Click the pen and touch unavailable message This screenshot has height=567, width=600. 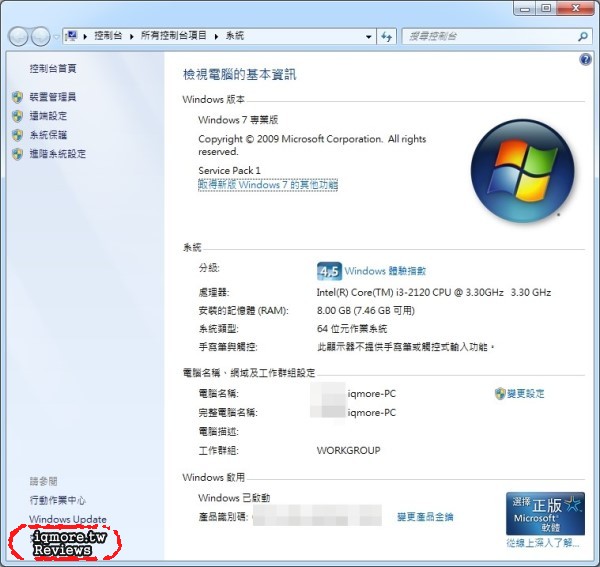pos(405,347)
